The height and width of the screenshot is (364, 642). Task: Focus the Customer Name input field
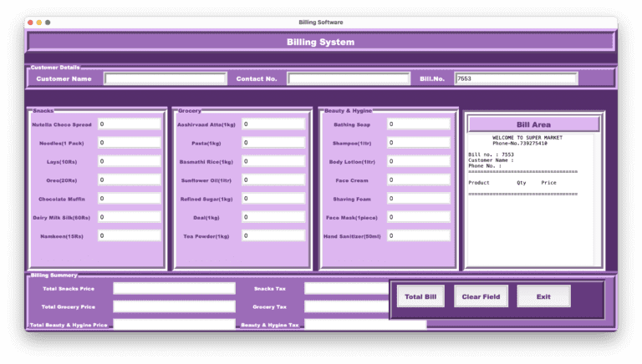(166, 78)
